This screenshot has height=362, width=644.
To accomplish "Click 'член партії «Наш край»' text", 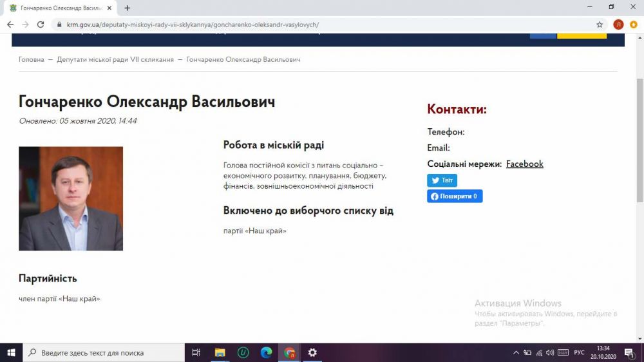I will pyautogui.click(x=59, y=299).
